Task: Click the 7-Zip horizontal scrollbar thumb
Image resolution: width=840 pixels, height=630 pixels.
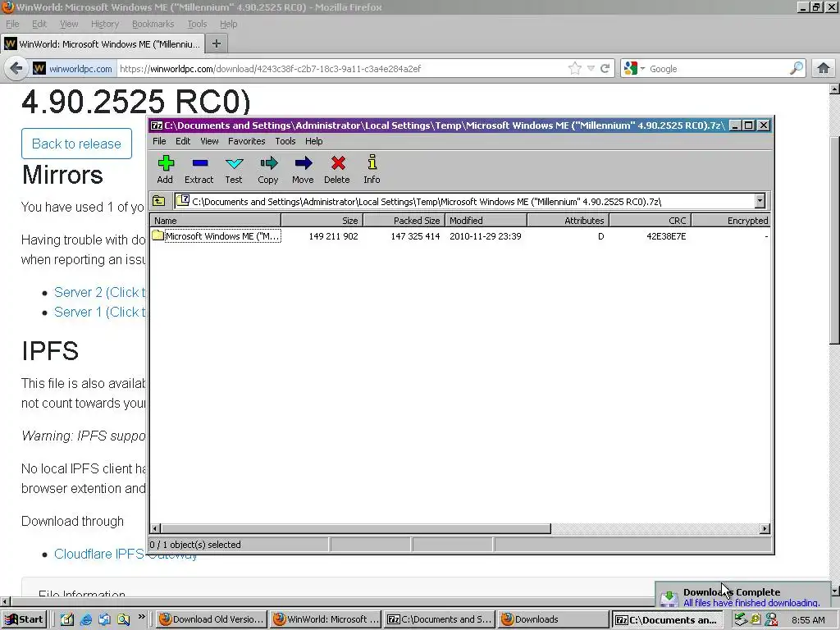Action: [x=356, y=529]
